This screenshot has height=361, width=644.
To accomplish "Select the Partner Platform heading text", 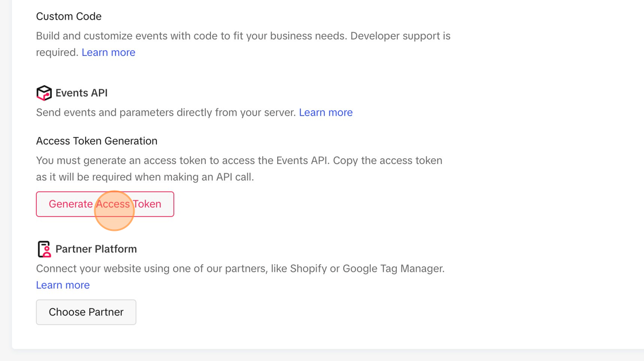I will click(96, 249).
